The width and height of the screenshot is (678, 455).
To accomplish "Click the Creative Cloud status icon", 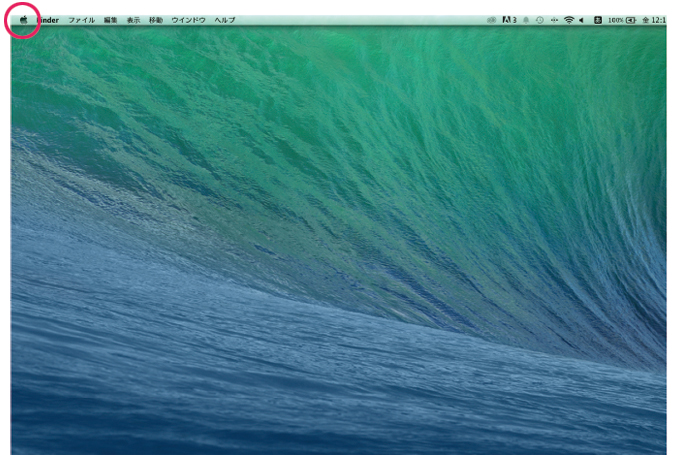I will [x=491, y=20].
